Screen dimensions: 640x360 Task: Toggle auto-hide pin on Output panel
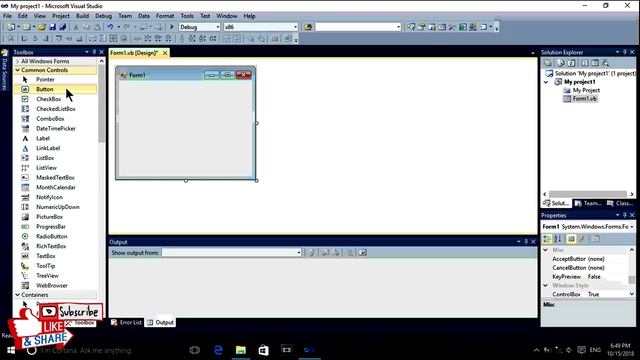pyautogui.click(x=526, y=242)
